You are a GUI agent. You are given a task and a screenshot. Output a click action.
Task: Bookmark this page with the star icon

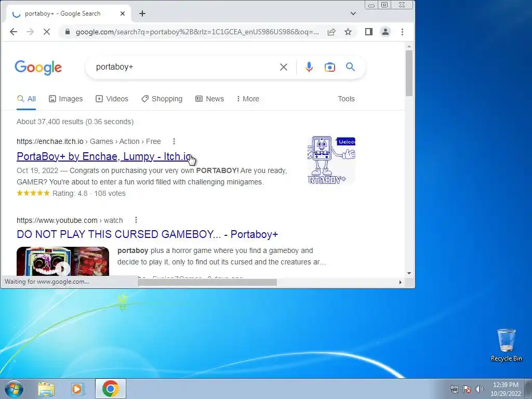pos(348,32)
